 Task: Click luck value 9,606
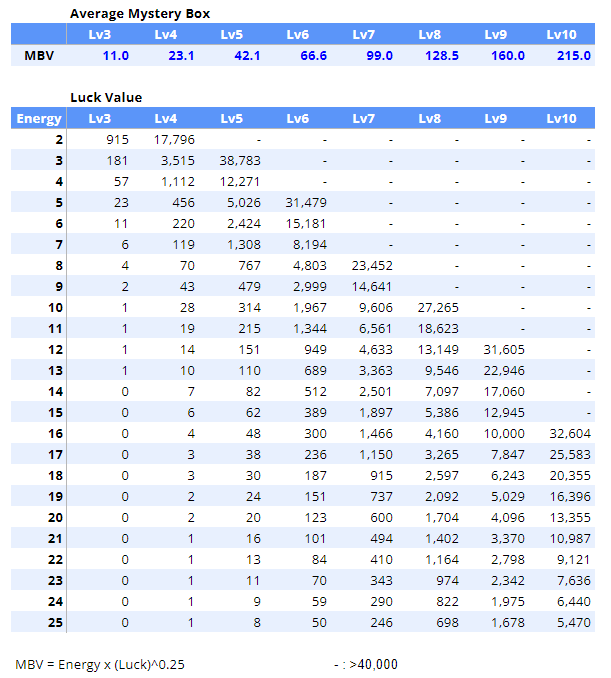coord(376,307)
